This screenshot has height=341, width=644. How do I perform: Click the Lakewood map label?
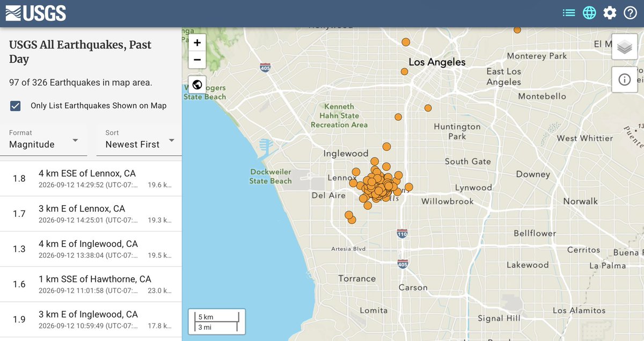point(528,265)
